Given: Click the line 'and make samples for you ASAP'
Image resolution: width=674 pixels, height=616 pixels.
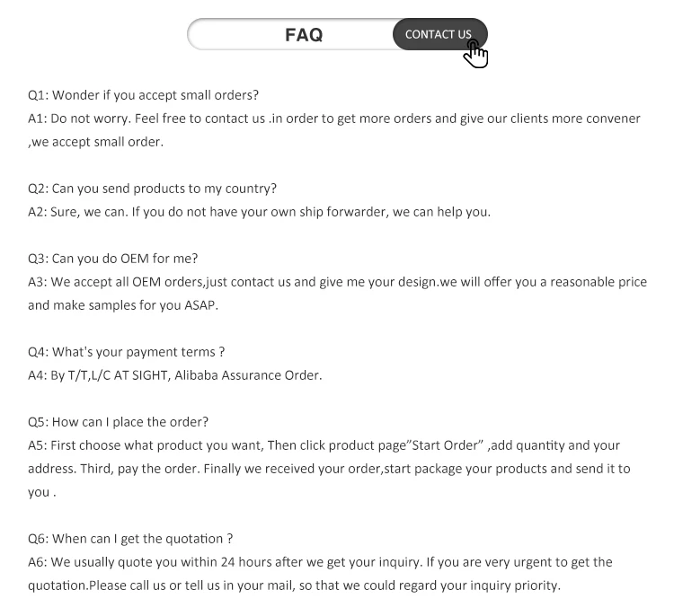Looking at the screenshot, I should click(x=123, y=305).
